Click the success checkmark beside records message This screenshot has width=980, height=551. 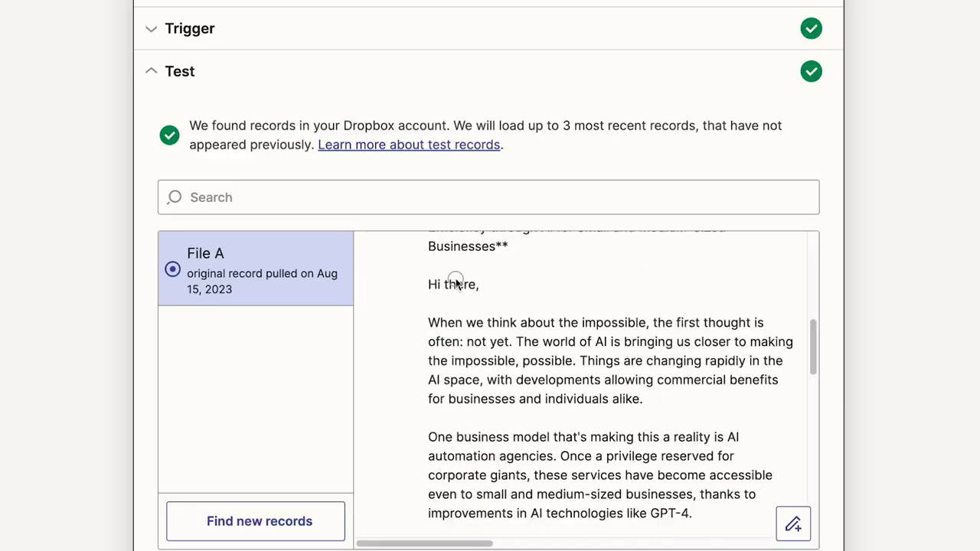point(169,135)
